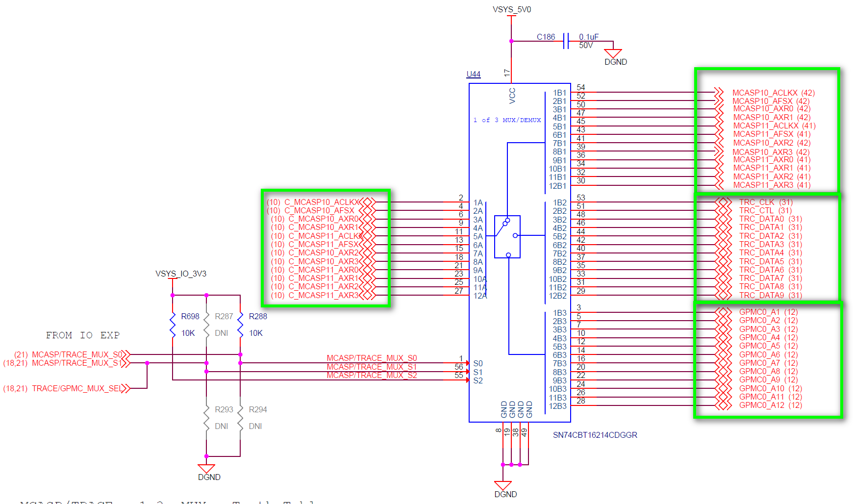The width and height of the screenshot is (853, 504).
Task: Click the MCASP/TRACE_MUX_S2 net label
Action: pos(372,375)
